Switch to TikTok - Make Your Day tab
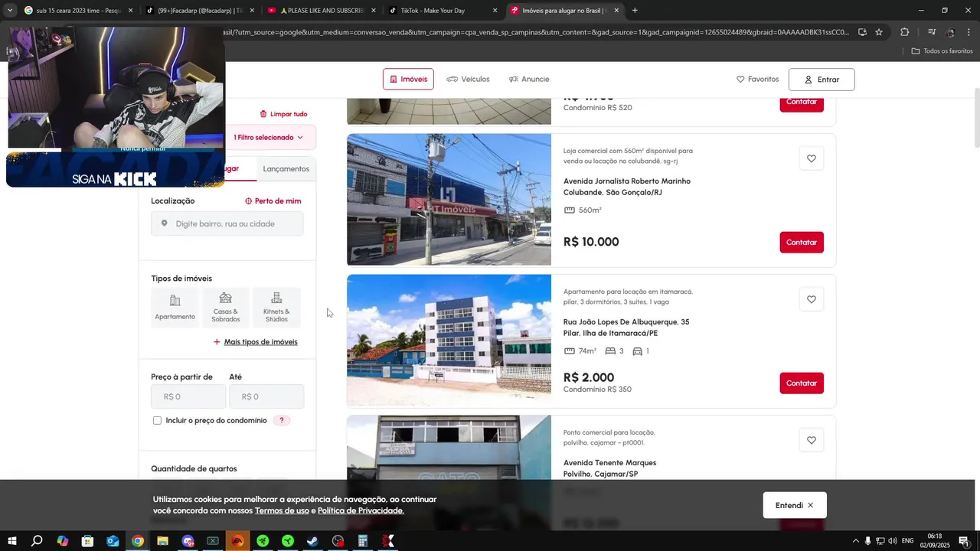 click(x=444, y=11)
